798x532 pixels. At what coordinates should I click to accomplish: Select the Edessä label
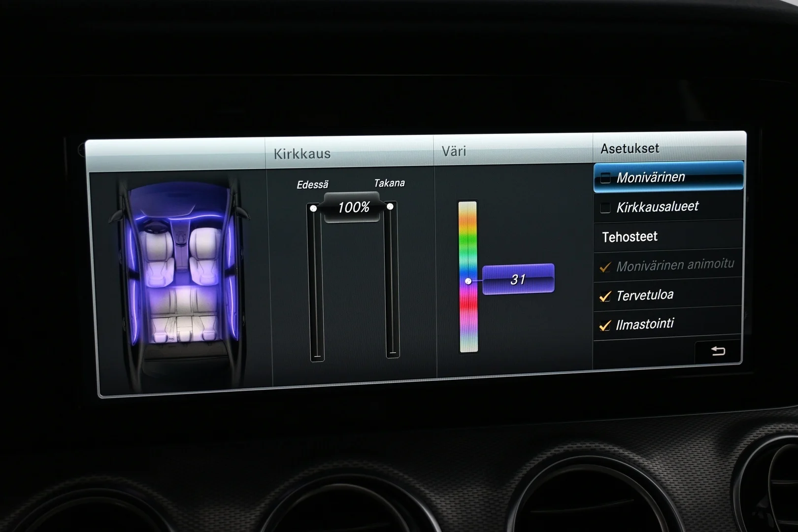[312, 185]
